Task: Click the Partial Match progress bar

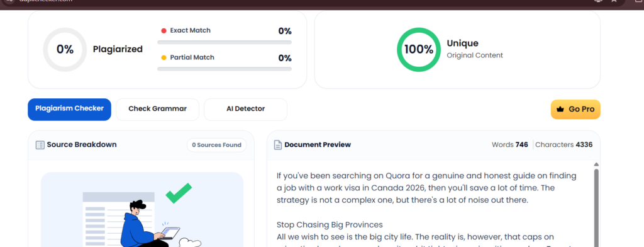Action: (x=225, y=69)
